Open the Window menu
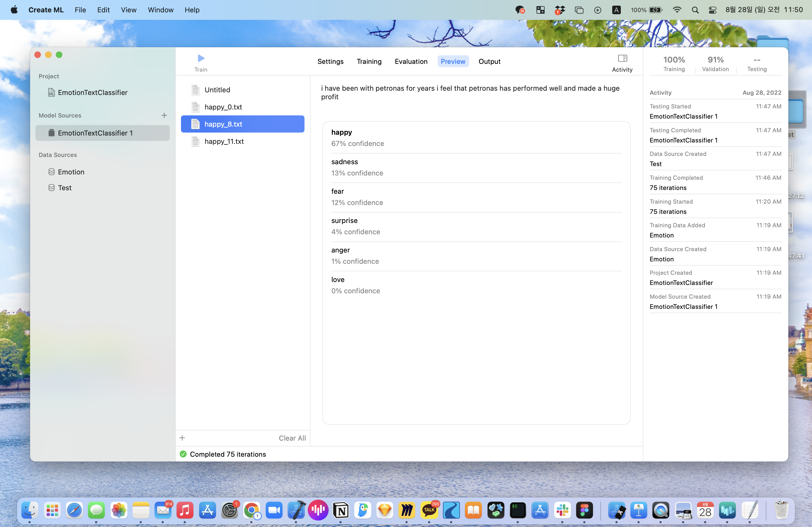The image size is (812, 527). tap(161, 10)
